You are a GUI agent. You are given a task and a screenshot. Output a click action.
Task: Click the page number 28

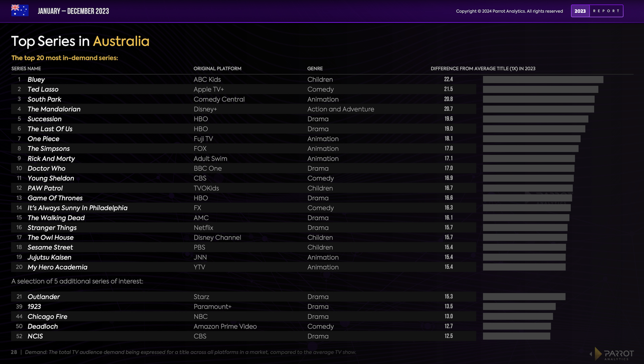tap(14, 352)
